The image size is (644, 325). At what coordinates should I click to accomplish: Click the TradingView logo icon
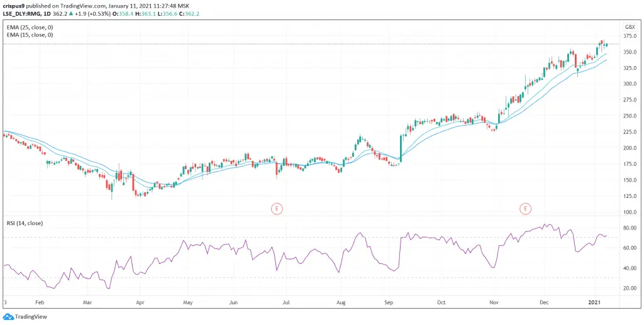tap(8, 317)
